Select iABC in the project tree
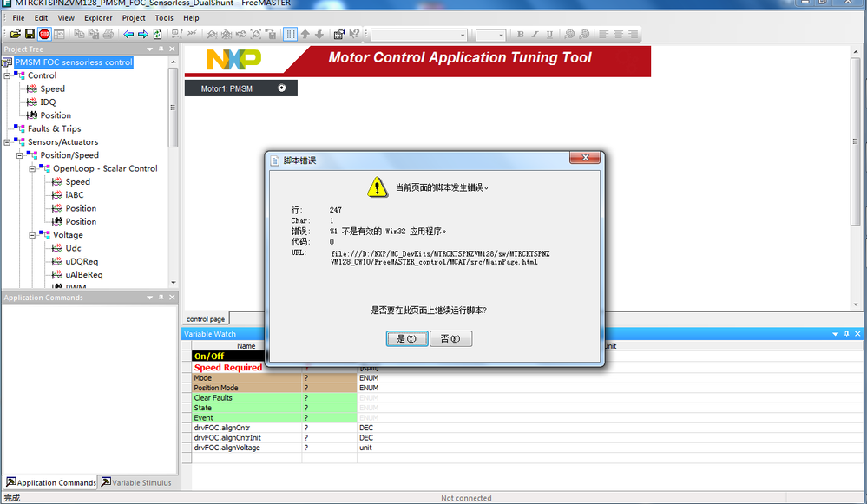 [x=75, y=195]
